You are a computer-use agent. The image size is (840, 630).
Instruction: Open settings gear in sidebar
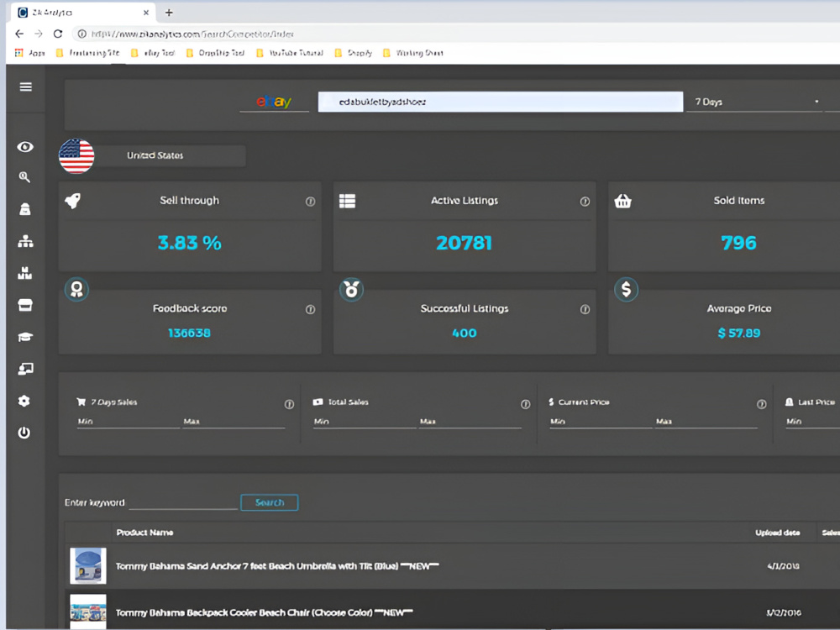[24, 401]
